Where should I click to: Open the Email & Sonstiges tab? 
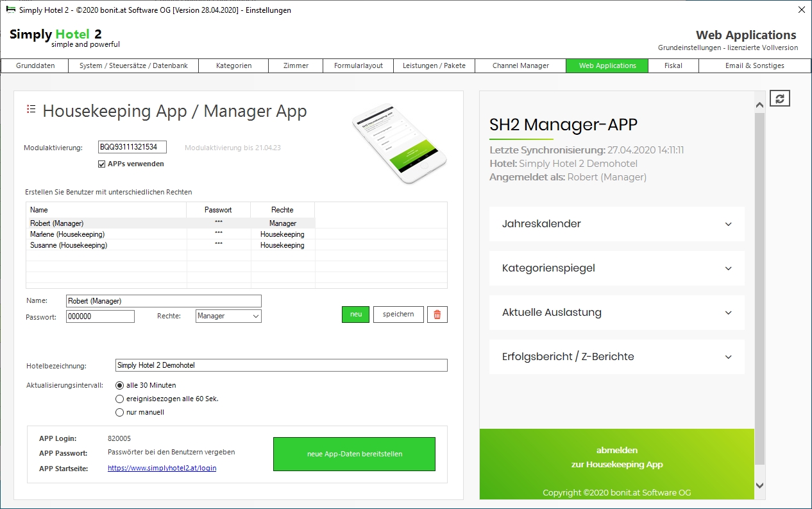point(754,65)
